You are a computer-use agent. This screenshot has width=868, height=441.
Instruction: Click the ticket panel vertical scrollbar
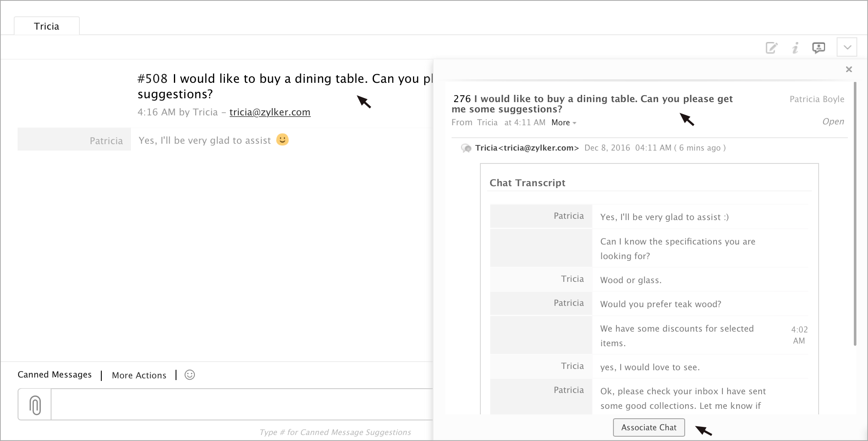point(855,214)
